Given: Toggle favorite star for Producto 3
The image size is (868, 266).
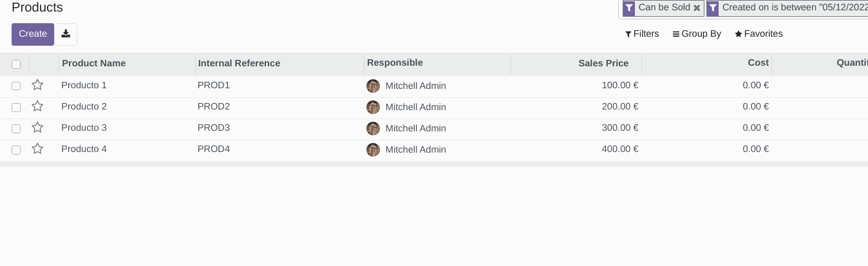Looking at the screenshot, I should click(37, 128).
